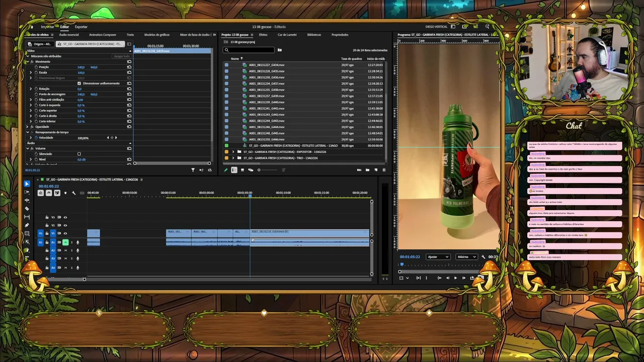The height and width of the screenshot is (362, 644).
Task: Click the Posição horizontal value 540,0
Action: click(x=81, y=67)
